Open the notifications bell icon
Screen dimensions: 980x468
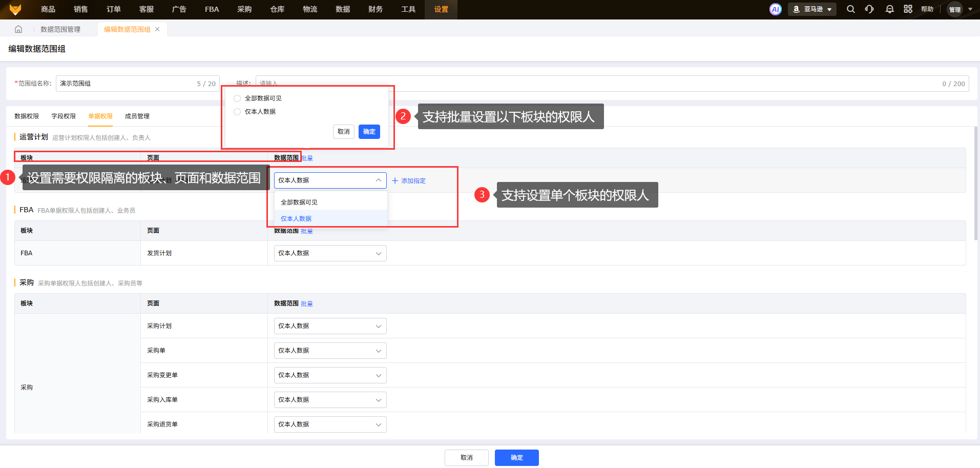pyautogui.click(x=889, y=9)
